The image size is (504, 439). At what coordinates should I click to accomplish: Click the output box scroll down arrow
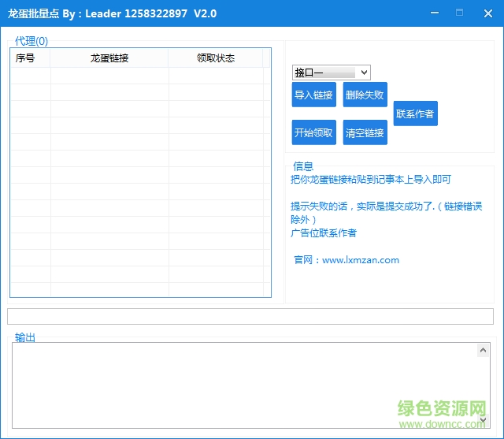pos(483,420)
